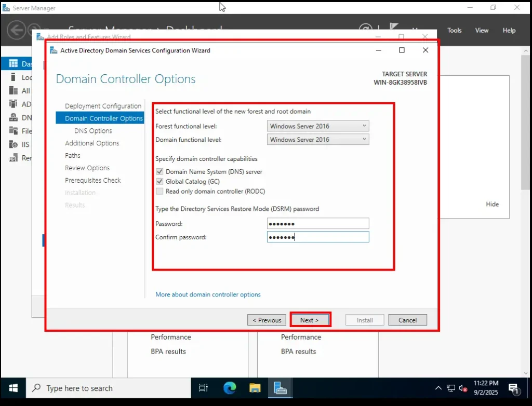Open the notification center icon
This screenshot has width=532, height=406.
click(x=514, y=389)
